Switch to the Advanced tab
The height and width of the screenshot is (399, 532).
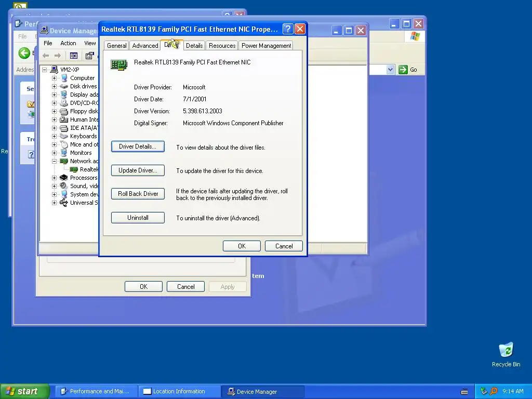tap(145, 46)
